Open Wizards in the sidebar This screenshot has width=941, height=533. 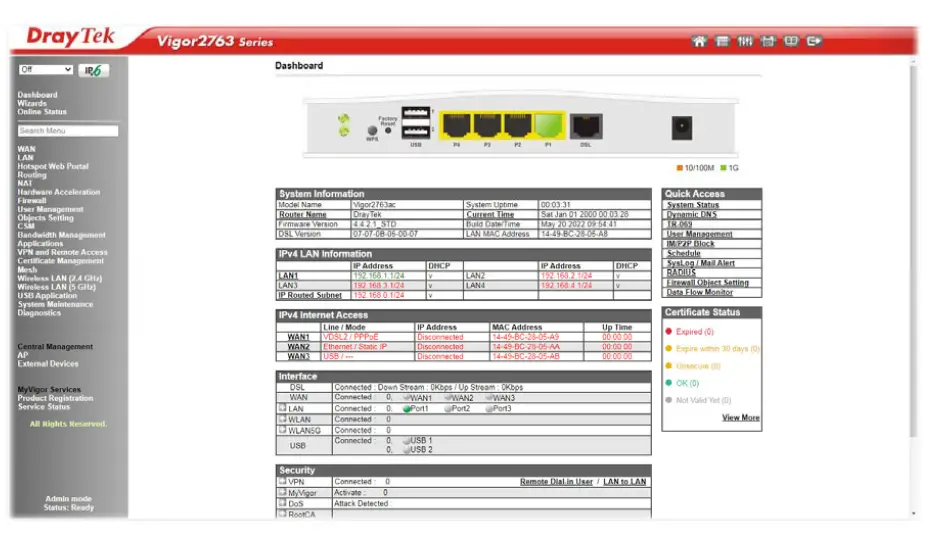32,103
